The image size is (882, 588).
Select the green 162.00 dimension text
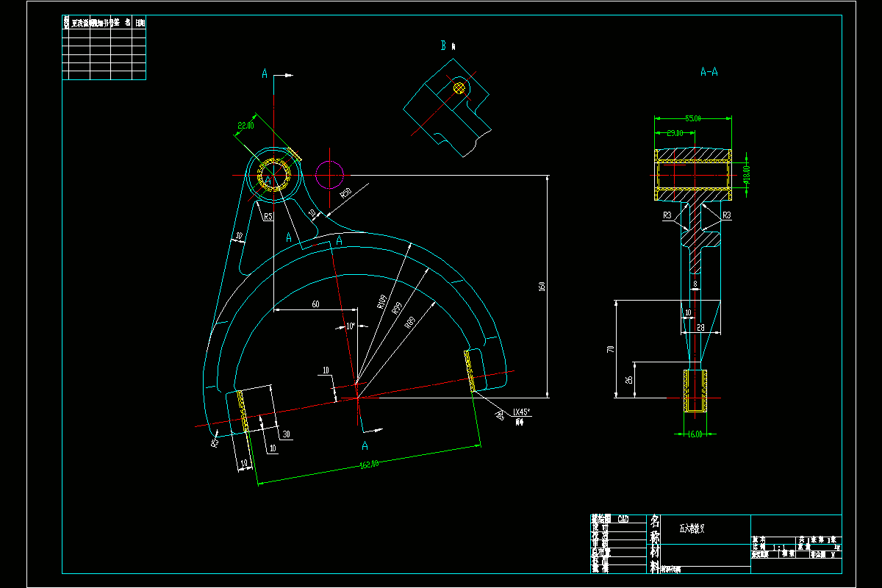368,465
